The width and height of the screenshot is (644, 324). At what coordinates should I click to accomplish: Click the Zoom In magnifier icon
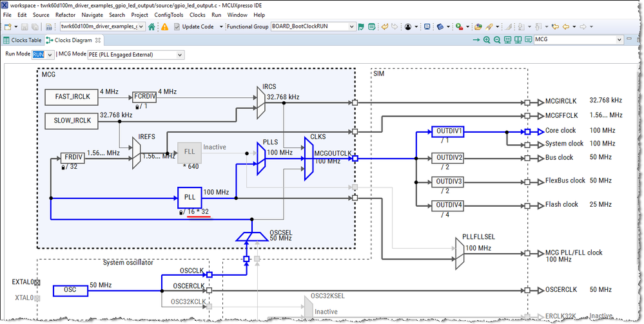point(487,40)
